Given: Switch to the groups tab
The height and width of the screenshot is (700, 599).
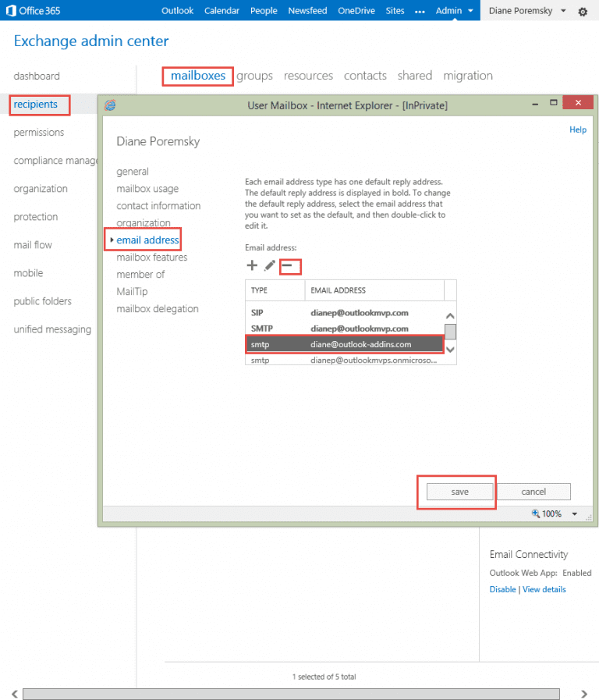Looking at the screenshot, I should (254, 76).
